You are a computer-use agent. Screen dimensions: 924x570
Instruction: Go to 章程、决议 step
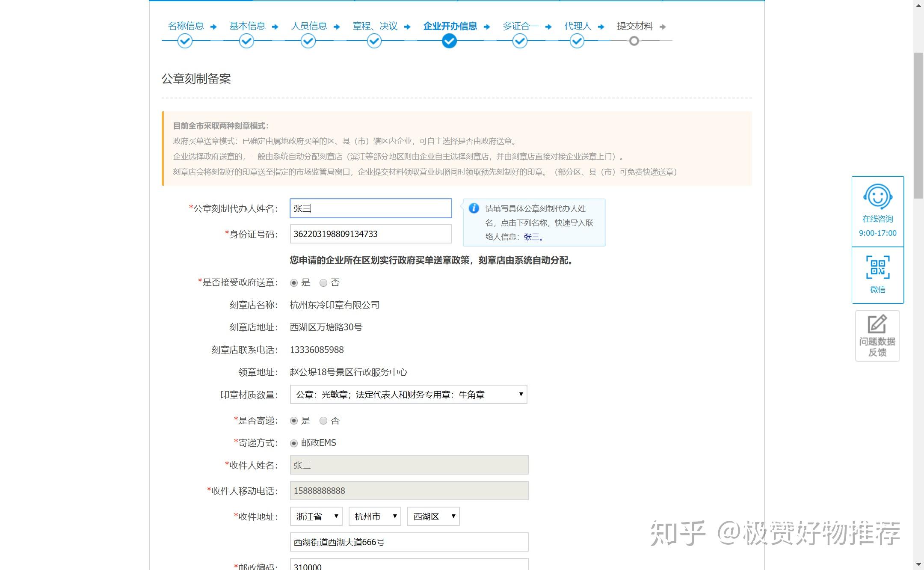pos(375,26)
